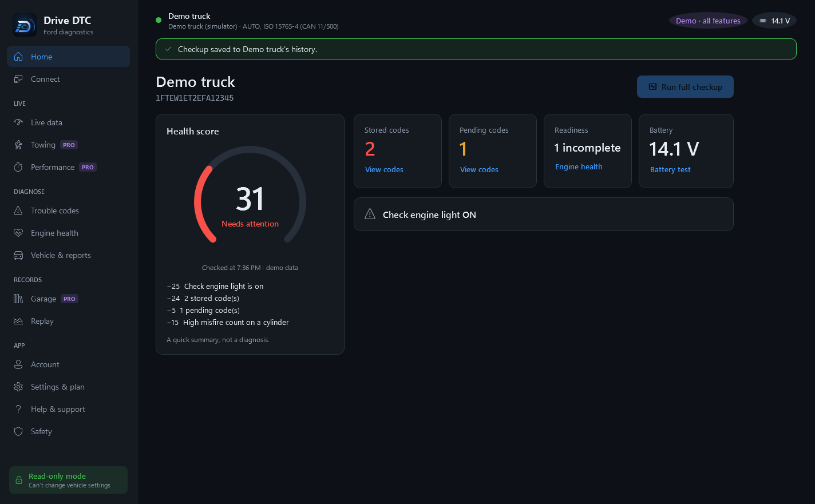Viewport: 815px width, 504px height.
Task: View codes under Stored codes
Action: (384, 170)
